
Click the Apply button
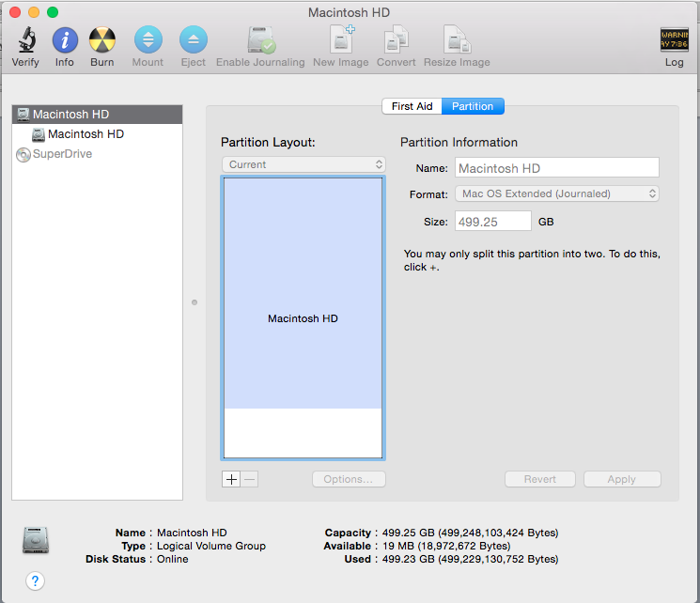[621, 479]
